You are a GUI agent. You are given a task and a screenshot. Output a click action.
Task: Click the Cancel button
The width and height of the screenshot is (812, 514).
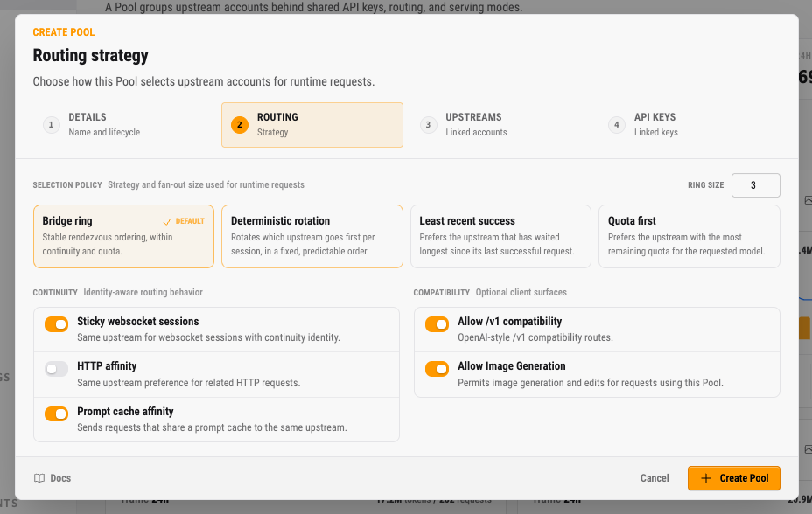(654, 478)
